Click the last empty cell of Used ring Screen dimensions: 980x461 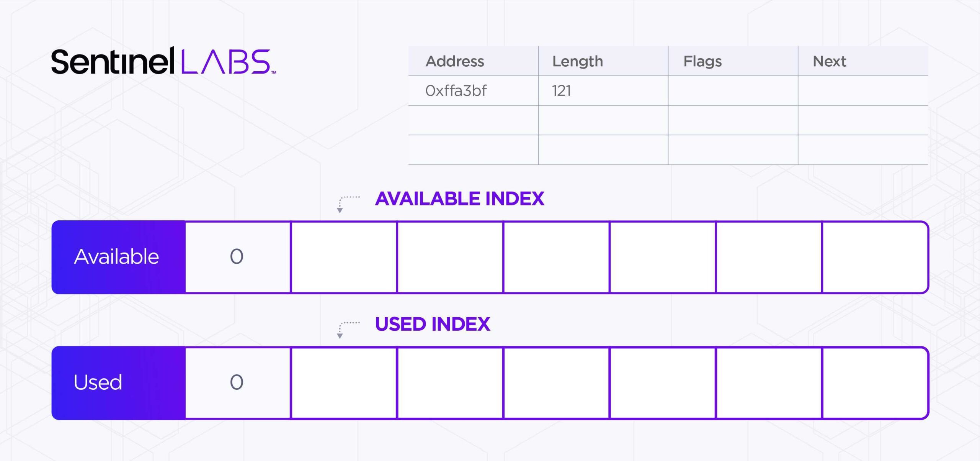874,382
